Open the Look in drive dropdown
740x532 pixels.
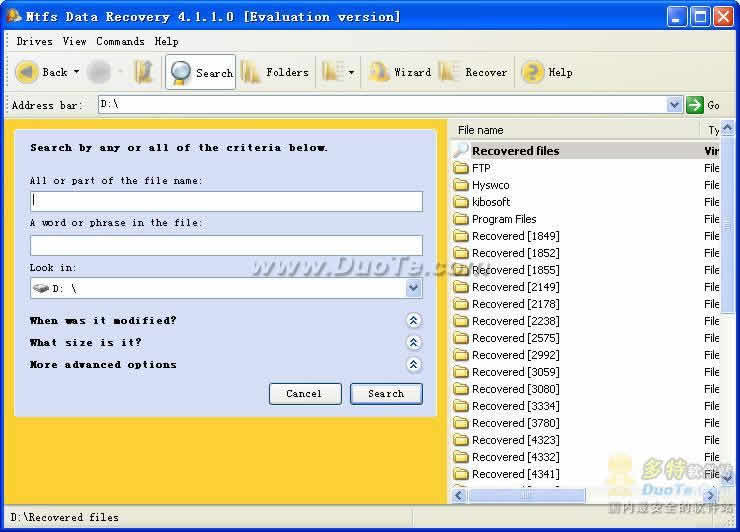(413, 288)
